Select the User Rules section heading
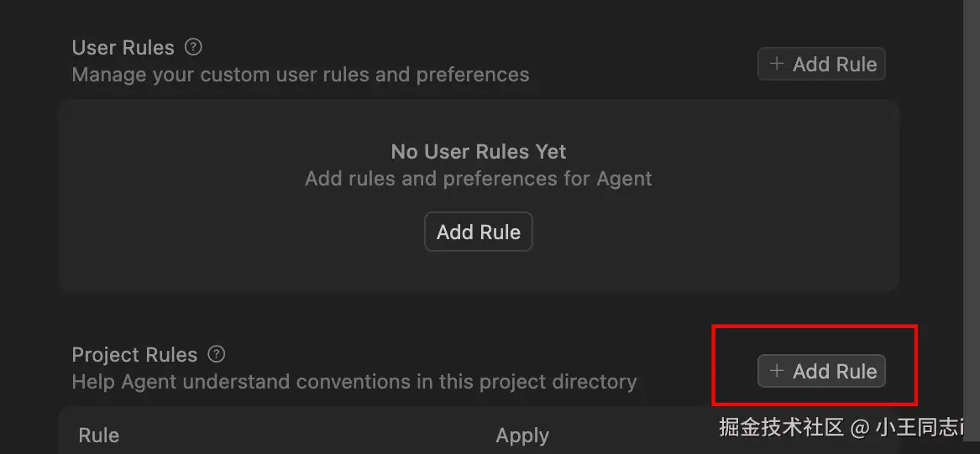Image resolution: width=980 pixels, height=454 pixels. click(123, 48)
